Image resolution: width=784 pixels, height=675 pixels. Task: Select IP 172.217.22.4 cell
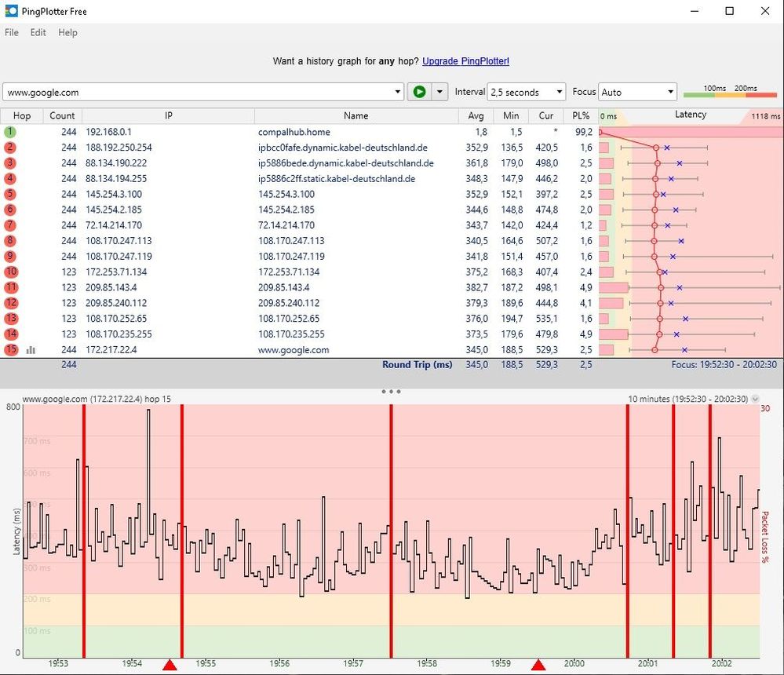(111, 349)
